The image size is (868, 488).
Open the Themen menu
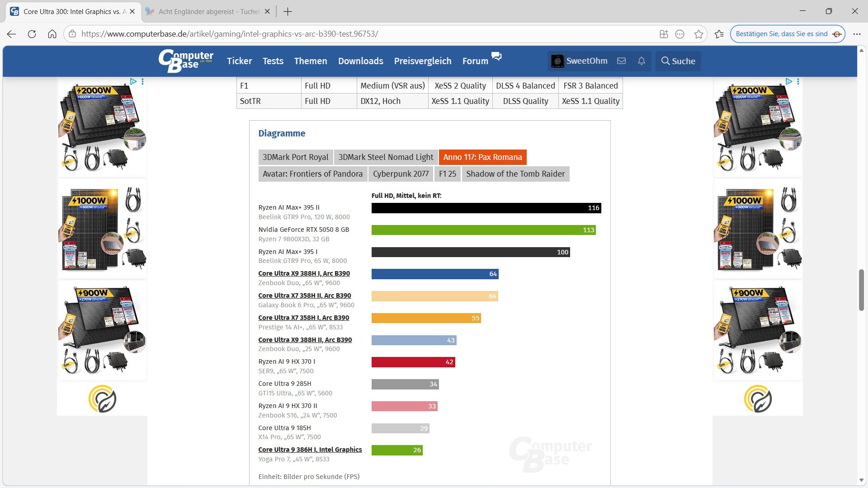311,61
